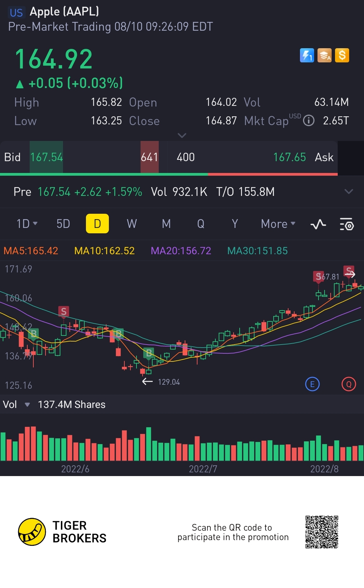Select the D daily chart tab
Screen dimensions: 364x588
(x=97, y=224)
